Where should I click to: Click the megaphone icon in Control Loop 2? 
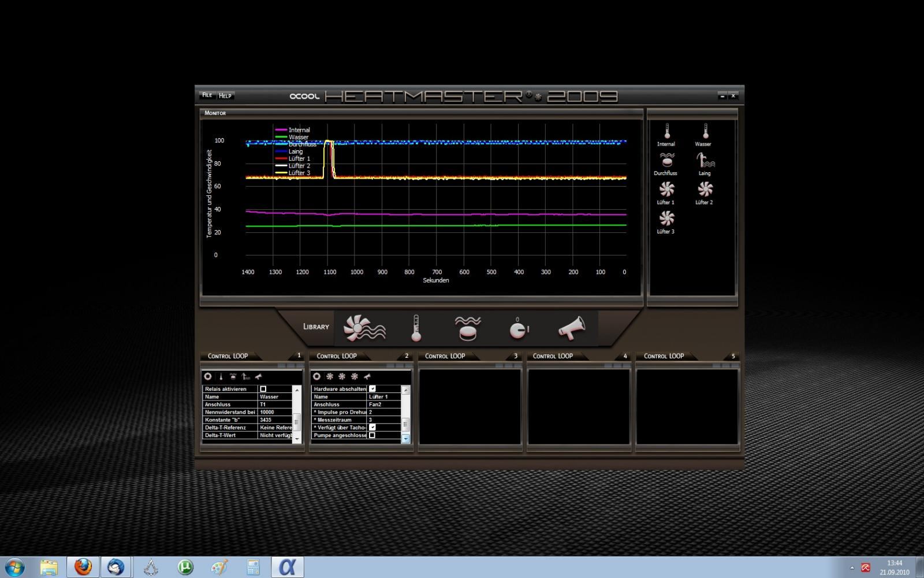367,376
